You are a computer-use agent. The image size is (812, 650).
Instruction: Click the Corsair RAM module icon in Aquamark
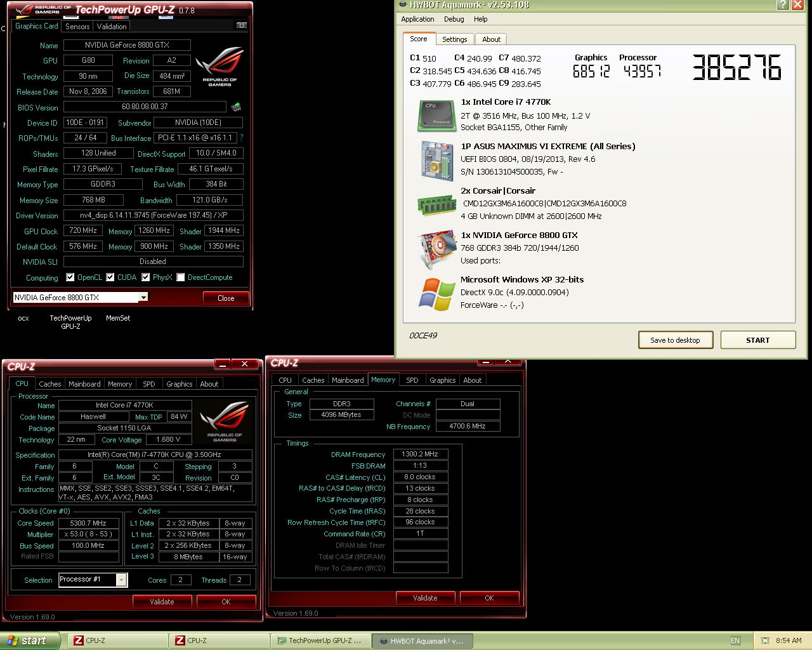pos(436,205)
